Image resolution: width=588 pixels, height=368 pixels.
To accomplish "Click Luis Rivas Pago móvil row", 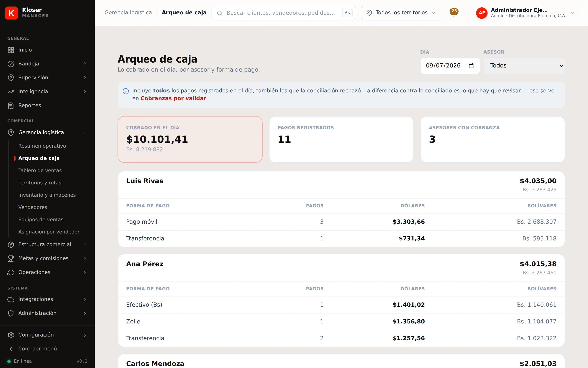I will point(341,222).
